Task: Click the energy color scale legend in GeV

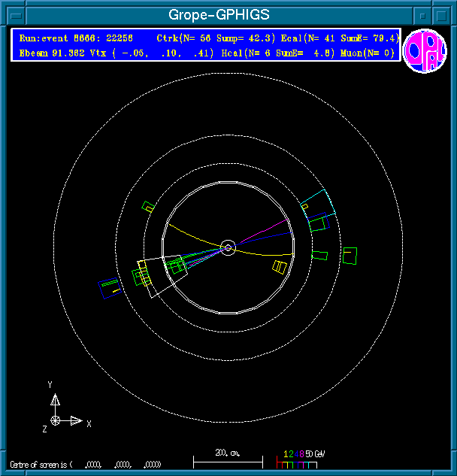Action: pos(300,459)
